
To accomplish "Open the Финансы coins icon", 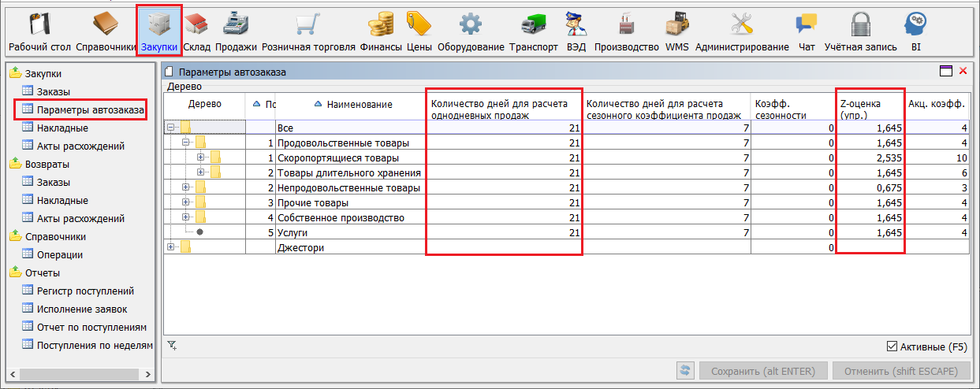I will (381, 24).
